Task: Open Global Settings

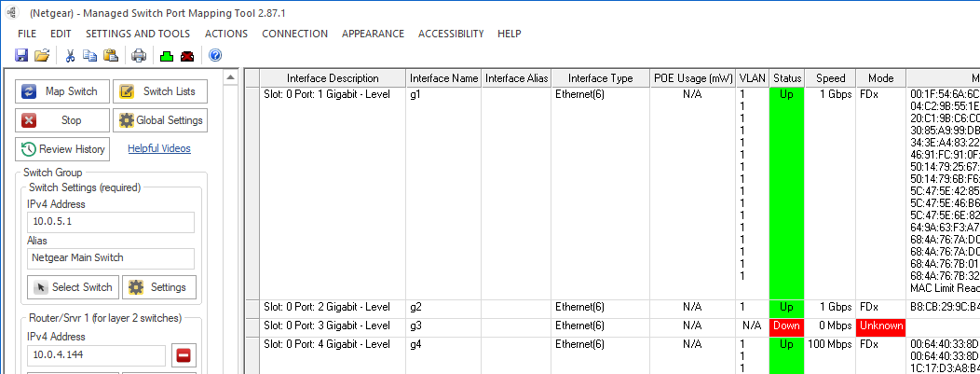Action: pyautogui.click(x=160, y=120)
